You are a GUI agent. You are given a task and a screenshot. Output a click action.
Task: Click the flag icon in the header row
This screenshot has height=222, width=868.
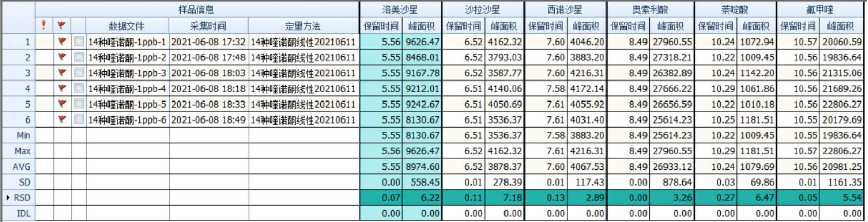pyautogui.click(x=62, y=25)
